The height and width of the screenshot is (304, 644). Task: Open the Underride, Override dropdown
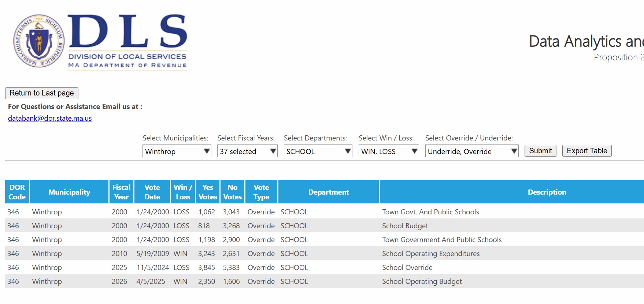(471, 151)
